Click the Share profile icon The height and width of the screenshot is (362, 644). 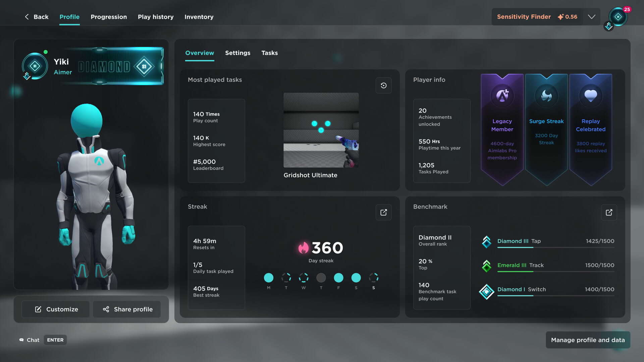(106, 309)
